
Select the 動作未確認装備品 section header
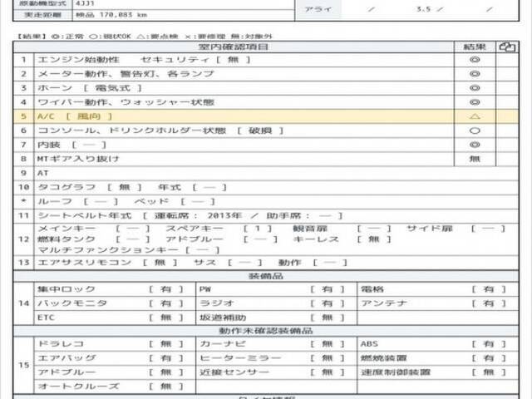[x=266, y=331]
